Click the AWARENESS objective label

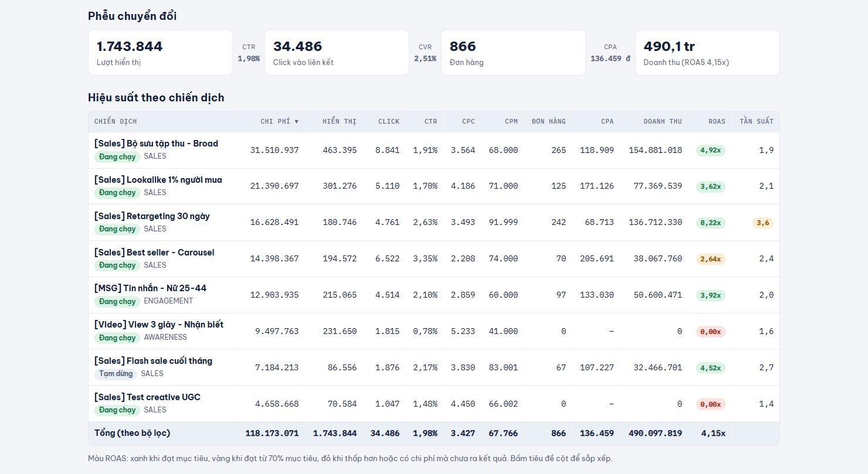pos(165,337)
